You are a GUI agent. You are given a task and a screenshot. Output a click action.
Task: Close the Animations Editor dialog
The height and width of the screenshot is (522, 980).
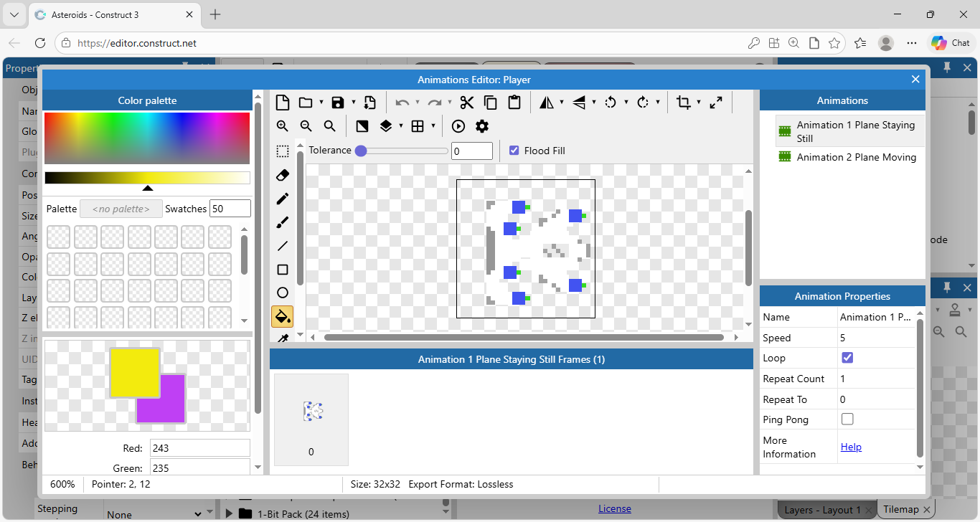(915, 79)
